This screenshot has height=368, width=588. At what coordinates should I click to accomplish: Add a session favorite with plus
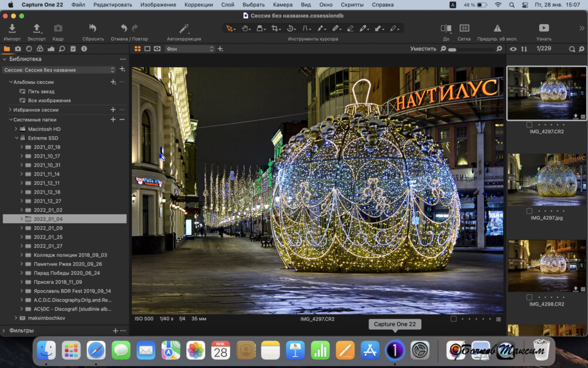click(x=113, y=110)
